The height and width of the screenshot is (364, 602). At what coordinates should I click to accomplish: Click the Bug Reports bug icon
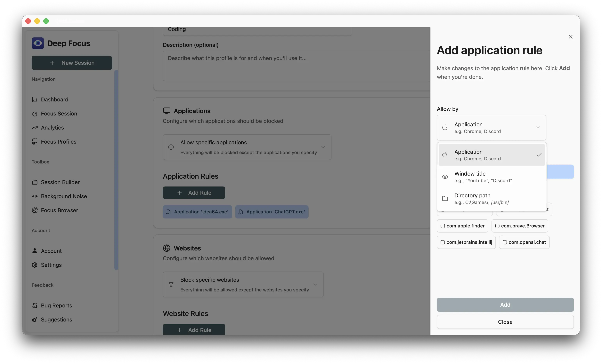click(x=35, y=306)
